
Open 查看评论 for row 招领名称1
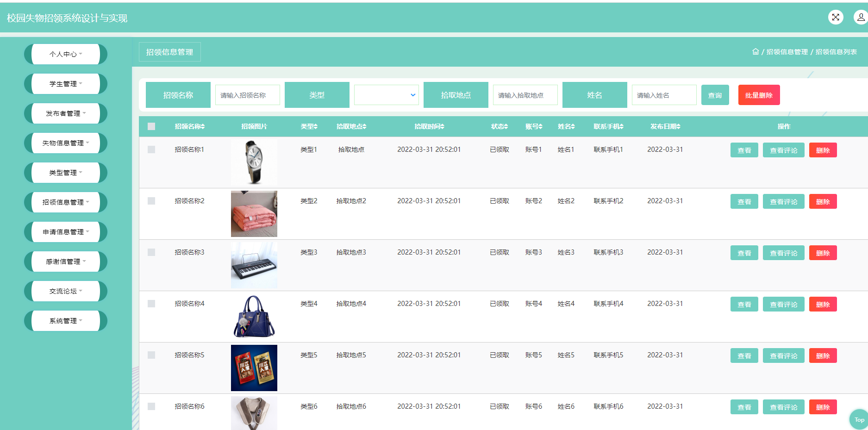point(784,150)
